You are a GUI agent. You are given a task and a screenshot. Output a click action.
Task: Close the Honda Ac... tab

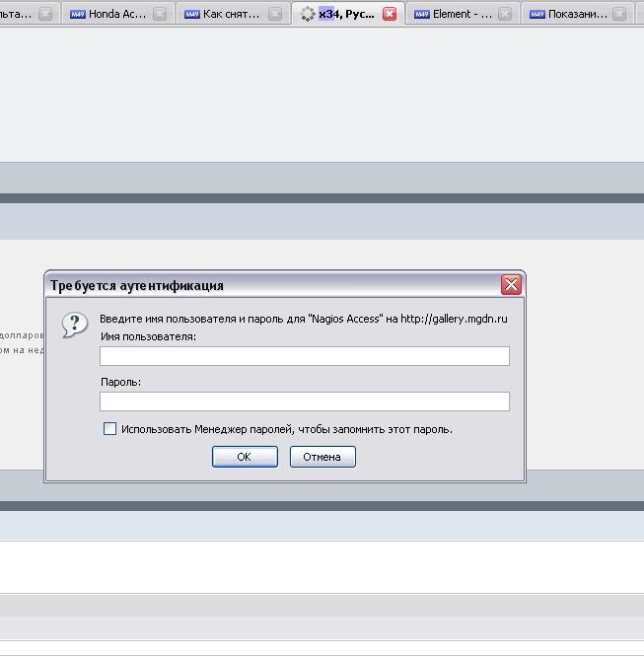160,14
